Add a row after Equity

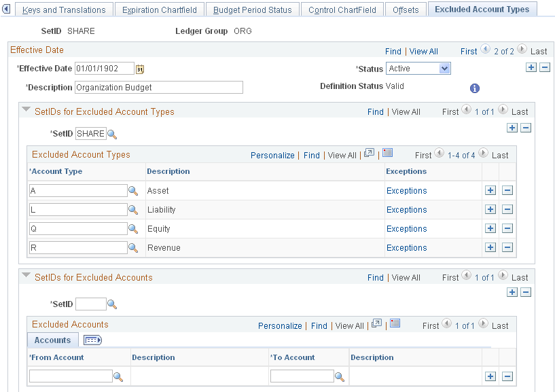(x=490, y=228)
